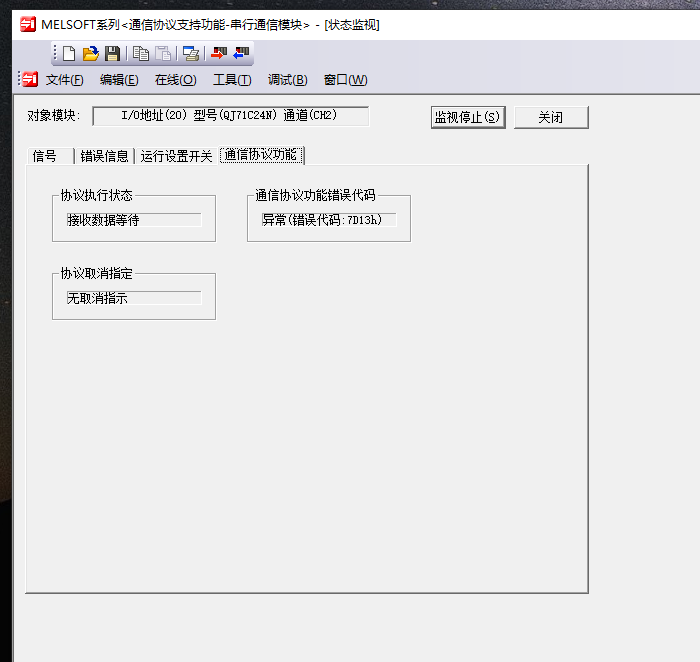Open the 工具(T) menu
This screenshot has height=662, width=700.
pos(232,80)
